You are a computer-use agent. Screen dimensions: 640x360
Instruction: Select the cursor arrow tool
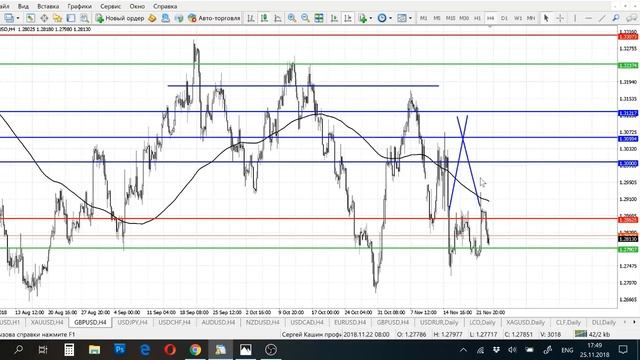point(546,18)
